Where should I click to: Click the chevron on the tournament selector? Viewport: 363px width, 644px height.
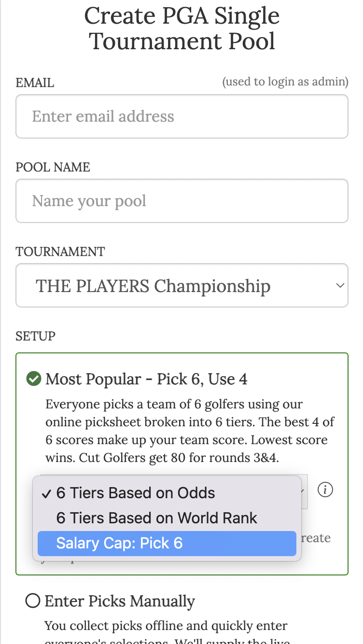tap(339, 285)
